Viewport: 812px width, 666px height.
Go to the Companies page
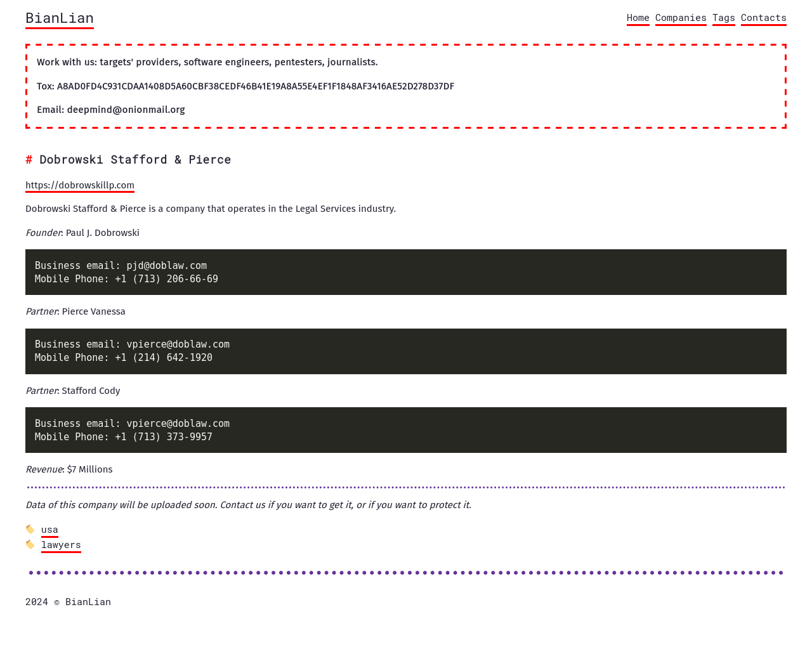pyautogui.click(x=681, y=18)
